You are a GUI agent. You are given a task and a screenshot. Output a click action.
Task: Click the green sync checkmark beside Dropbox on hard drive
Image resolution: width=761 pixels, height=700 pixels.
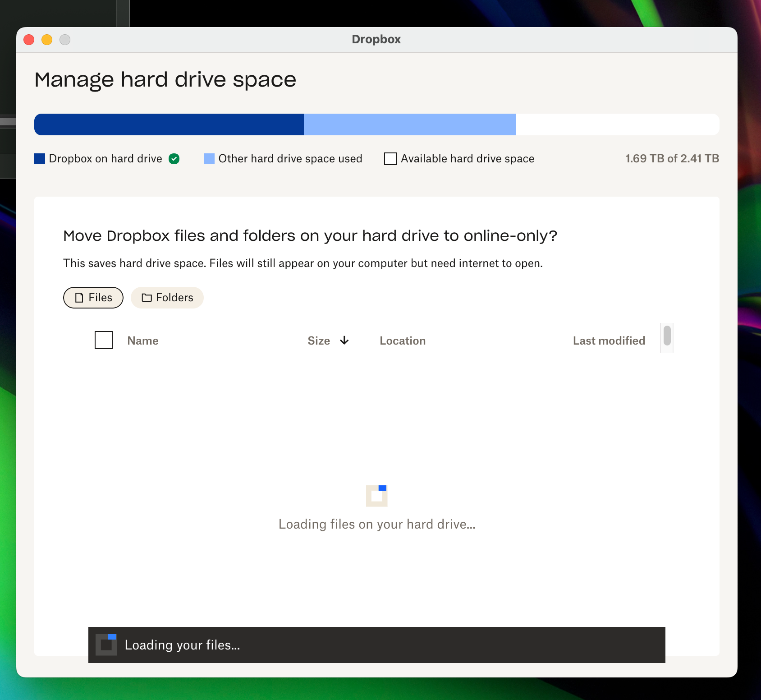tap(174, 158)
